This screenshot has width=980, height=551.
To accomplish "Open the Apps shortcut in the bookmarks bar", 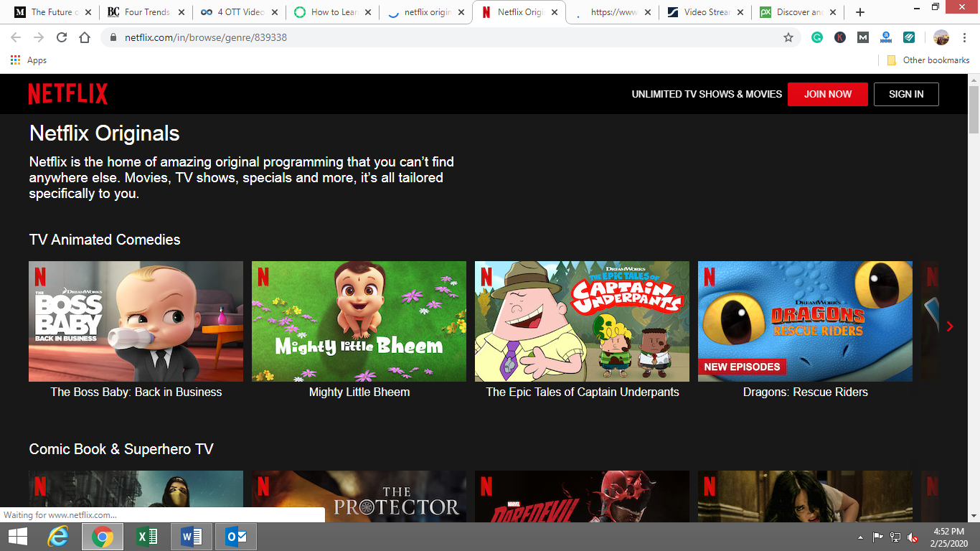I will point(29,60).
